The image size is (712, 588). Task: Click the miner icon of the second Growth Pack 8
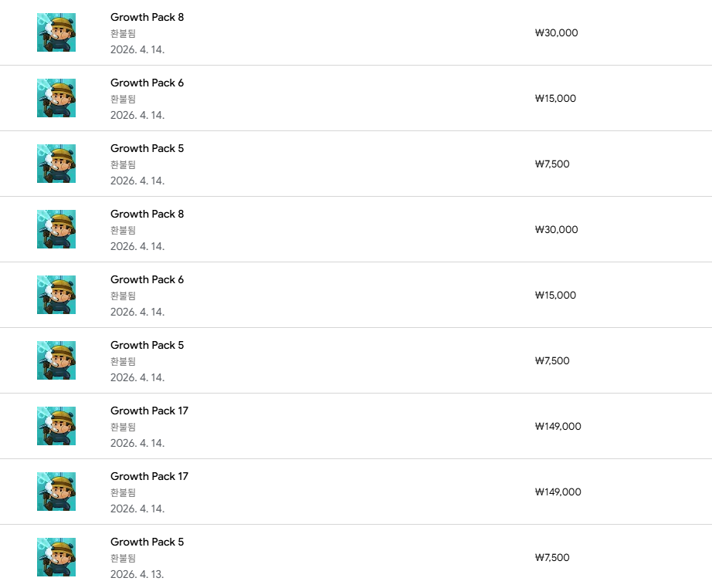(x=56, y=229)
